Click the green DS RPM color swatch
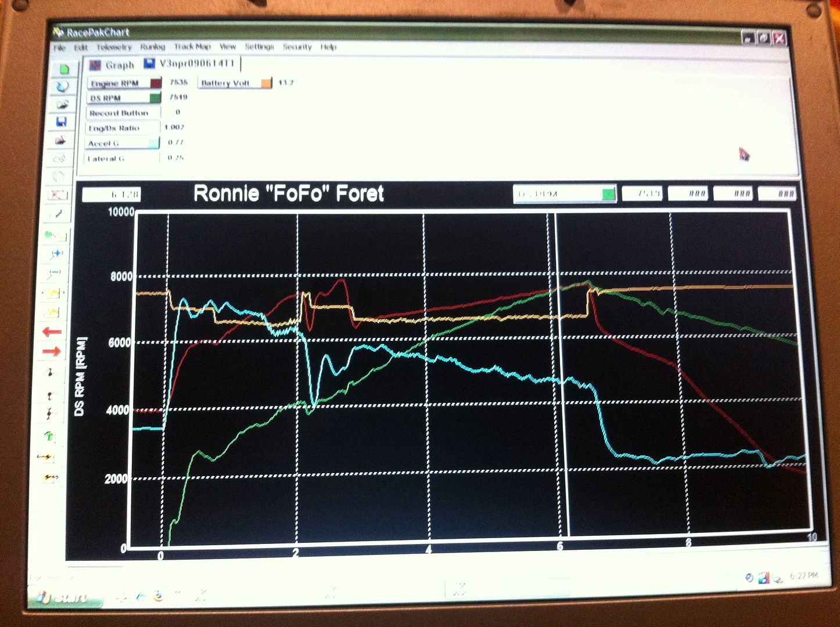840x627 pixels. 155,98
